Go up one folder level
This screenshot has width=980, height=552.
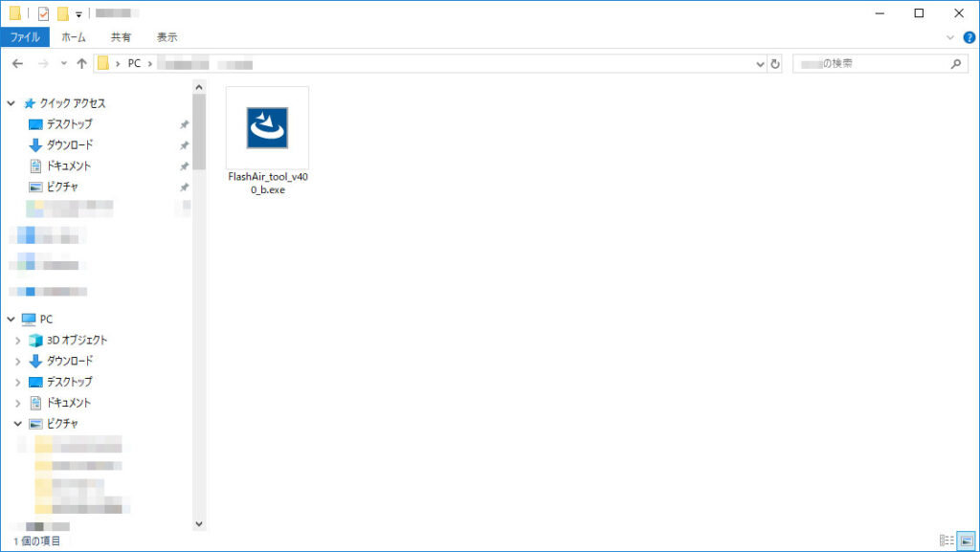click(81, 64)
